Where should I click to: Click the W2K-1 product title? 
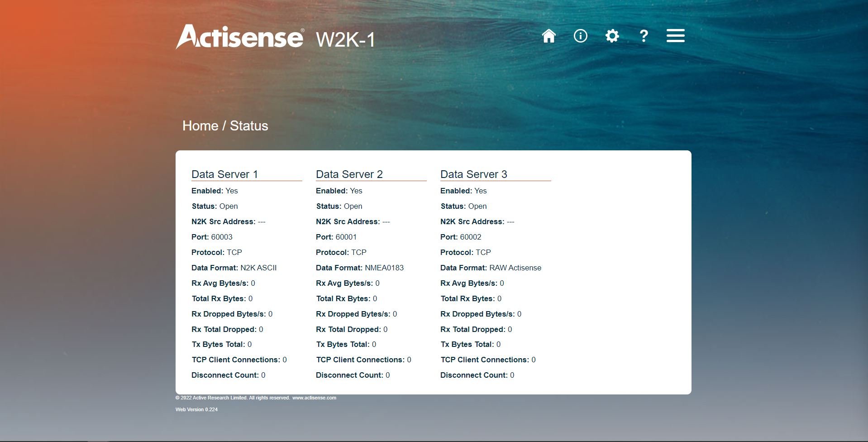346,40
